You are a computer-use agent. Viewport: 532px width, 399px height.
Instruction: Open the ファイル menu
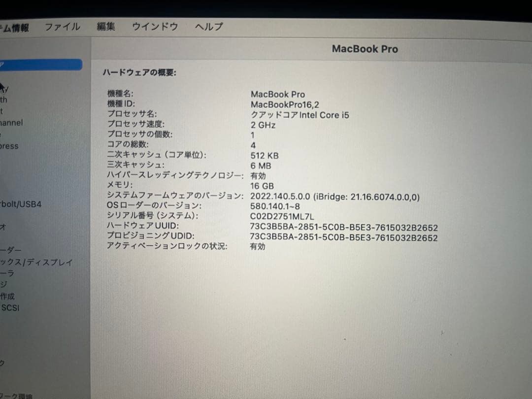(63, 27)
